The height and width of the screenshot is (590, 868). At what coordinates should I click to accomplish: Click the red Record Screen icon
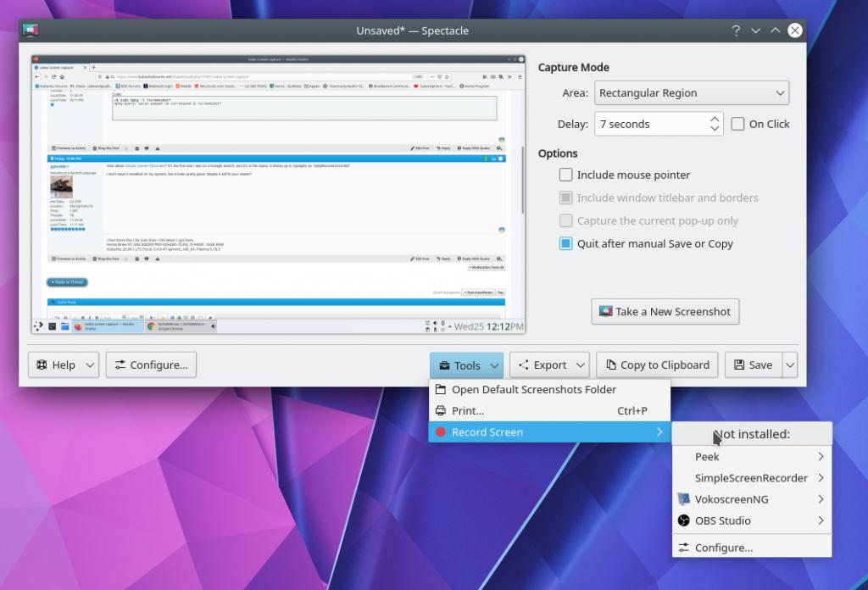click(x=440, y=432)
